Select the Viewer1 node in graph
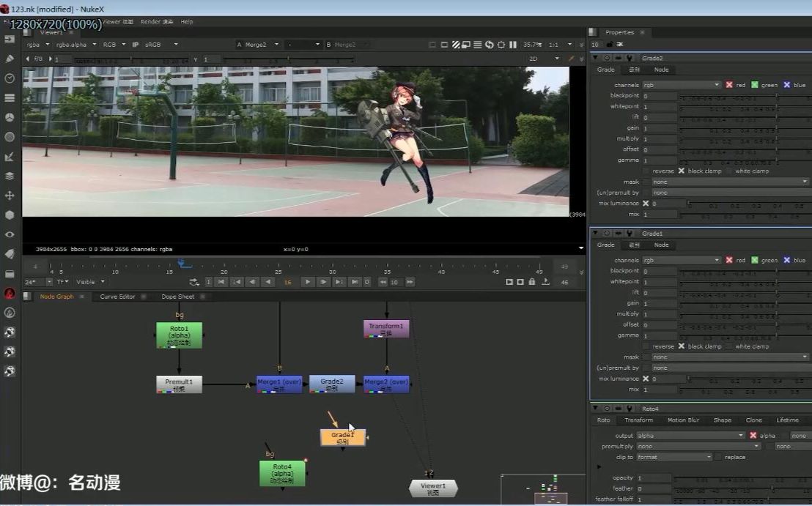This screenshot has height=506, width=812. pos(433,488)
